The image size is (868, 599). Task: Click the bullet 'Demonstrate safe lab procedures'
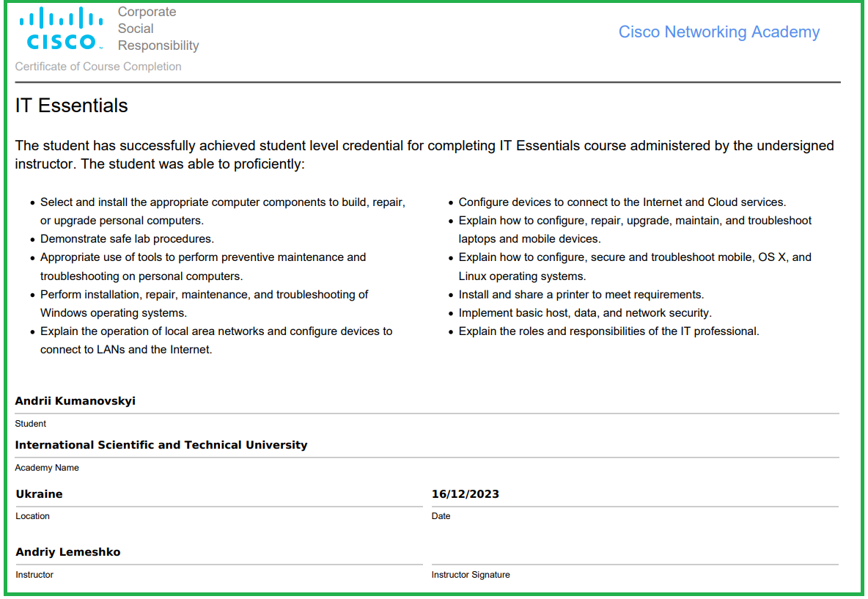pos(127,238)
